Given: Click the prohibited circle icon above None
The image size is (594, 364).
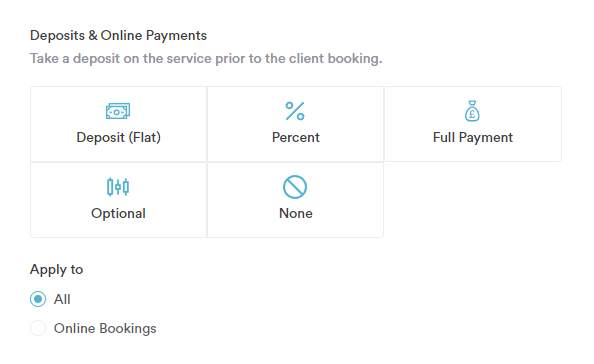Looking at the screenshot, I should pos(295,187).
